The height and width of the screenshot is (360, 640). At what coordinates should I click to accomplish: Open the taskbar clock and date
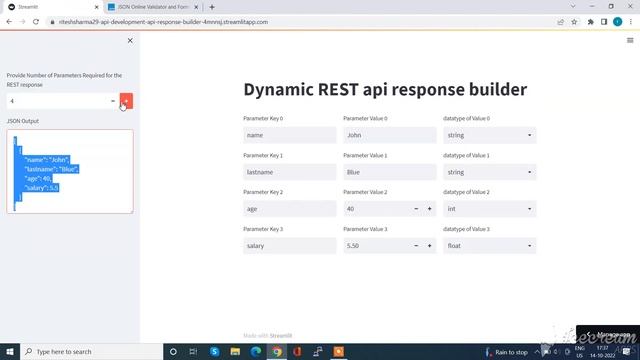603,352
